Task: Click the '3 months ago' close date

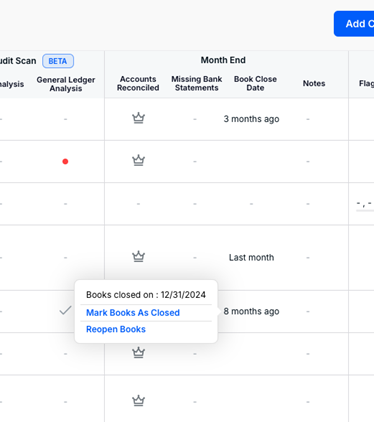Action: [251, 119]
